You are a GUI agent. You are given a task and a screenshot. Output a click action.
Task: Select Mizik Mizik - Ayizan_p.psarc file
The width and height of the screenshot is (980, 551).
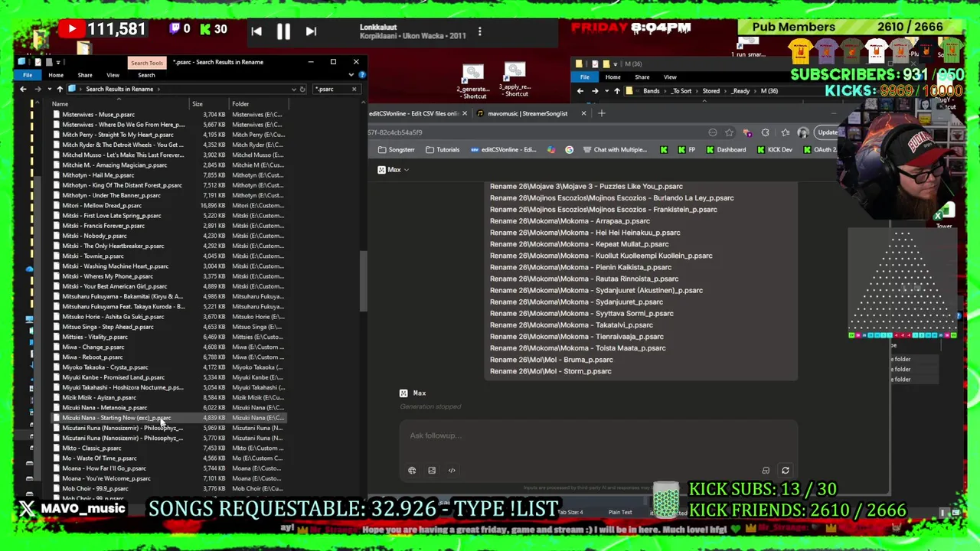click(x=99, y=397)
